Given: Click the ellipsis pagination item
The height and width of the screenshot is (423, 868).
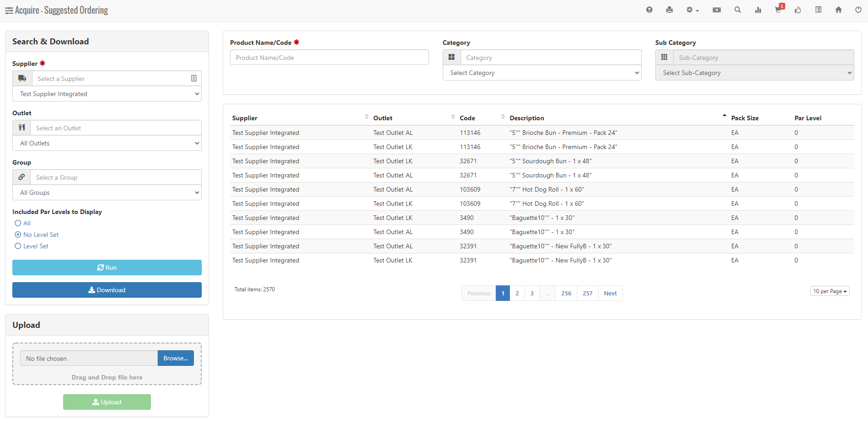Looking at the screenshot, I should (x=547, y=293).
